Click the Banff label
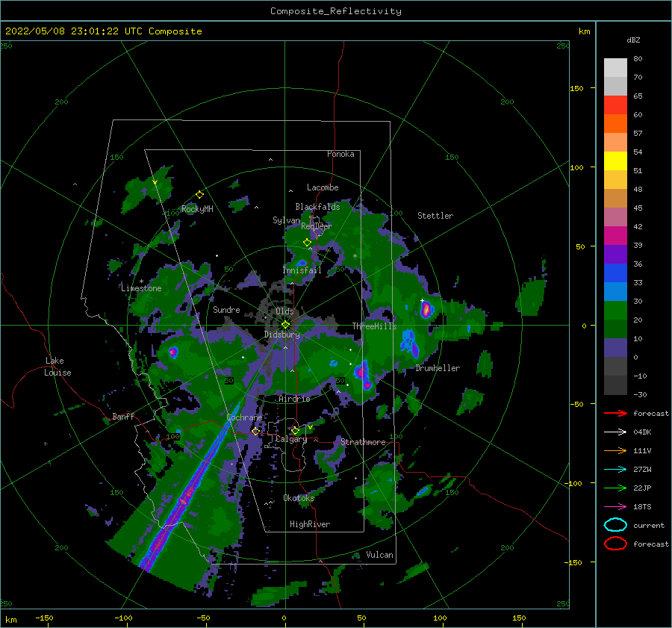Viewport: 672px width, 628px height. 123,416
